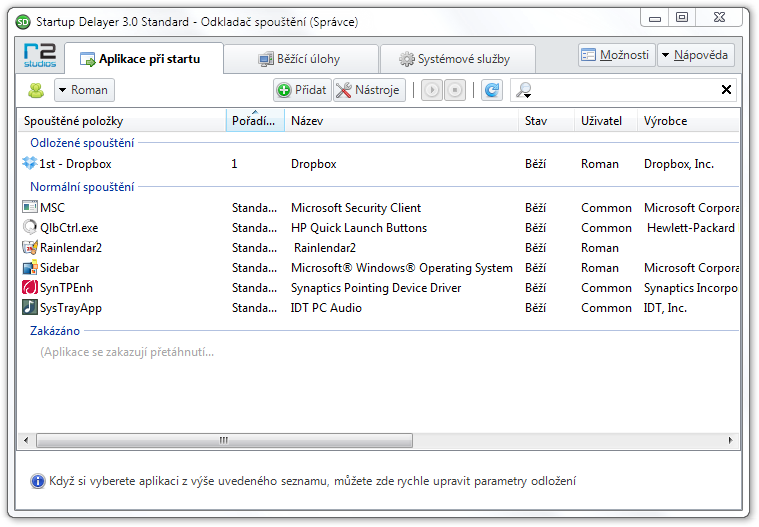This screenshot has width=759, height=527.
Task: Click the scrollbar right arrow
Action: click(x=730, y=440)
